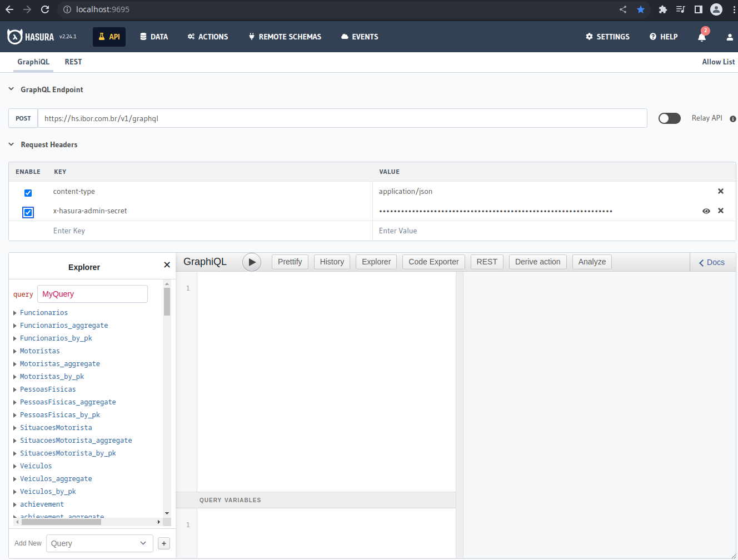Screen dimensions: 738x560
Task: View site information icon in address bar
Action: [67, 9]
